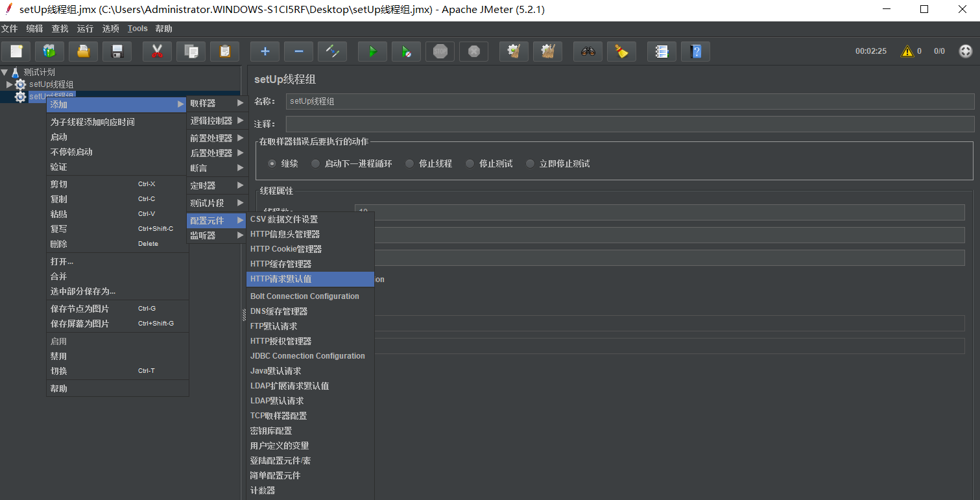Click the Clear All toolbar icon
This screenshot has height=500, width=980.
click(547, 52)
